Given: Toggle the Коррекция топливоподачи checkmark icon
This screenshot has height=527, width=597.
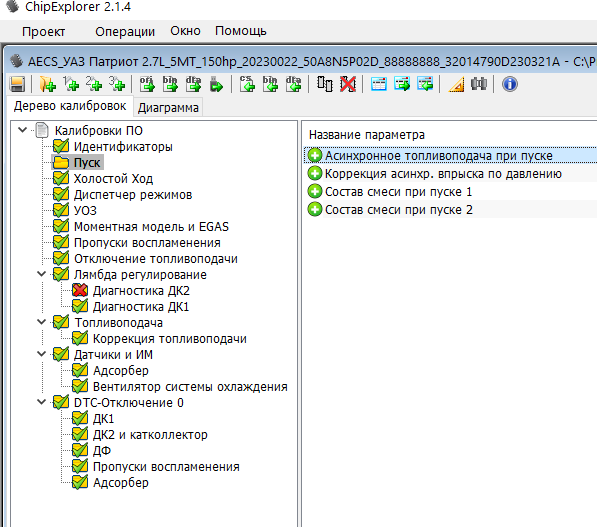Looking at the screenshot, I should 80,338.
